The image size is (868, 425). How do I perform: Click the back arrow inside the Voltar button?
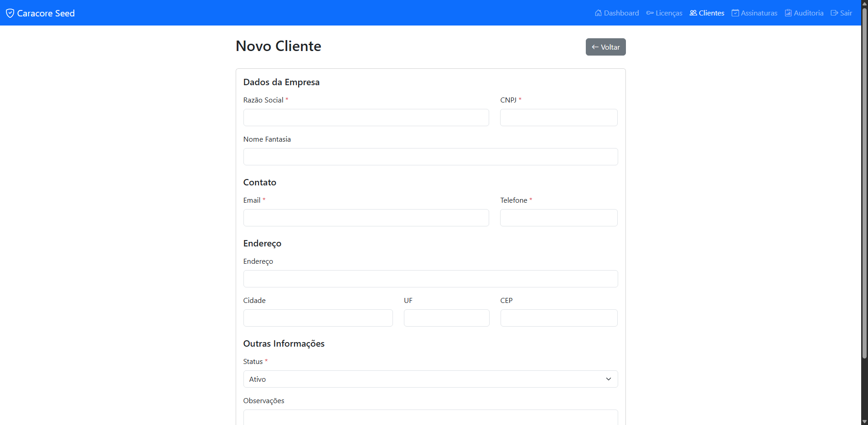tap(595, 46)
